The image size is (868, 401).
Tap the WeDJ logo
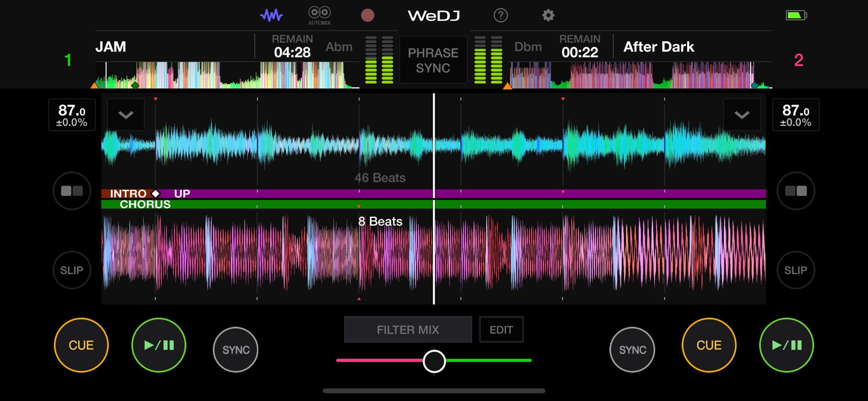(x=433, y=15)
